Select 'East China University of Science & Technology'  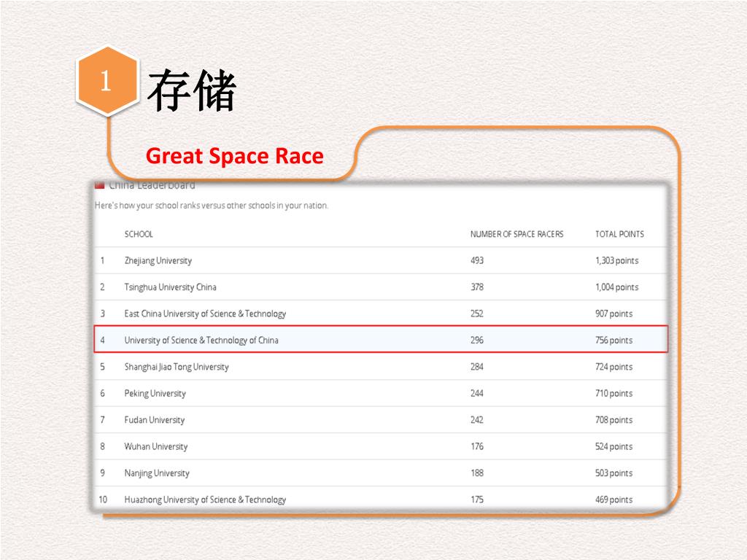click(205, 314)
